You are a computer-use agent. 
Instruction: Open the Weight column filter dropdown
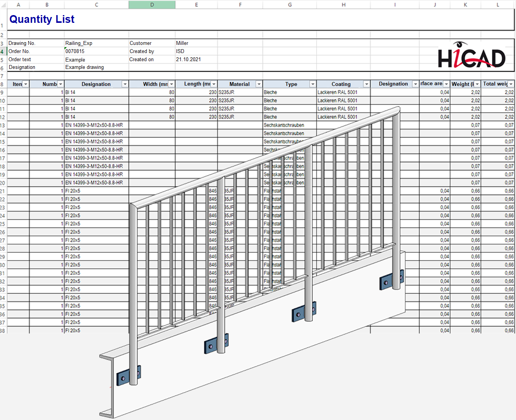pos(477,84)
